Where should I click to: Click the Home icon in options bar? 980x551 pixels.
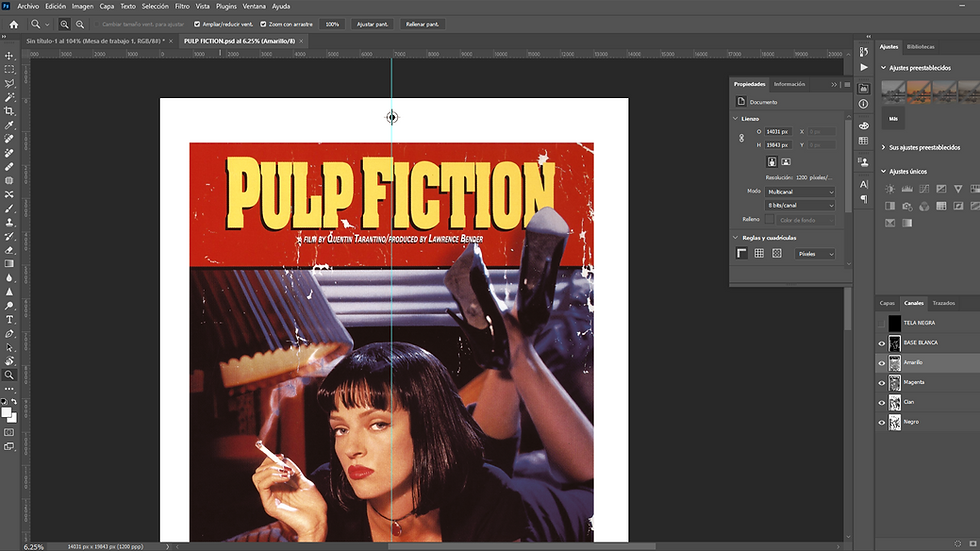tap(14, 24)
